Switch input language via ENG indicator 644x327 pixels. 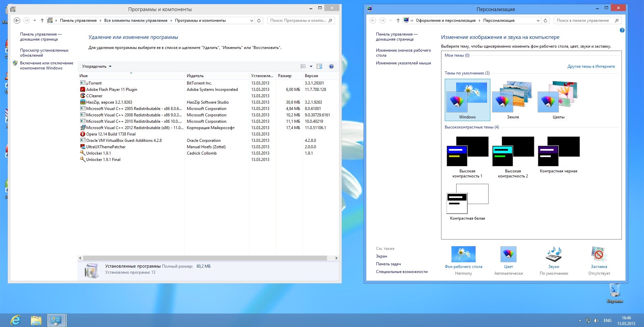[607, 321]
